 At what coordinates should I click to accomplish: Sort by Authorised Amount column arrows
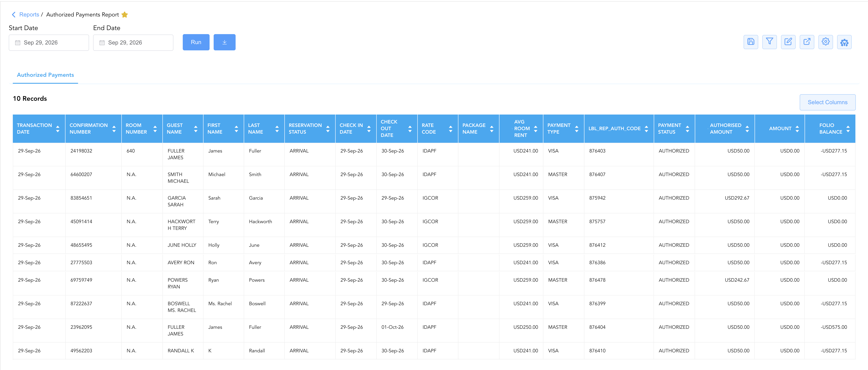(x=747, y=129)
